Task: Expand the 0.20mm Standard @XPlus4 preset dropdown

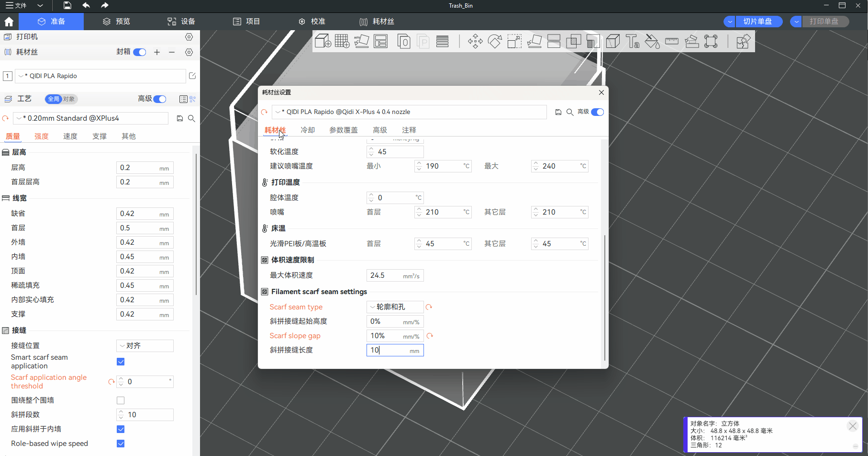Action: [x=92, y=118]
